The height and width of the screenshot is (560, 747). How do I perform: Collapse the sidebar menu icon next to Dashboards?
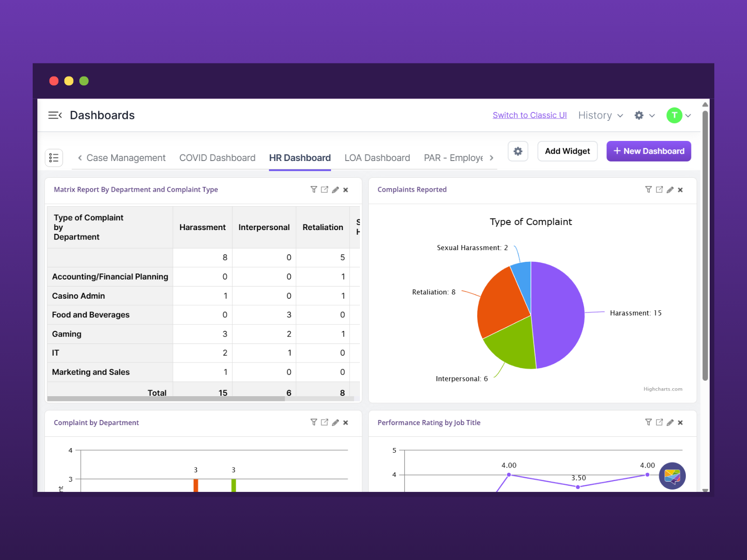coord(55,115)
